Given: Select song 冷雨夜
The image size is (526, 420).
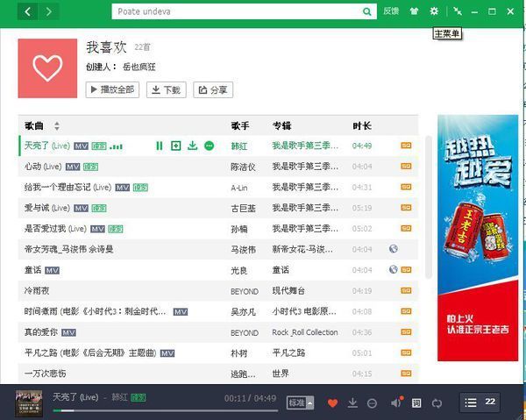Looking at the screenshot, I should click(37, 290).
